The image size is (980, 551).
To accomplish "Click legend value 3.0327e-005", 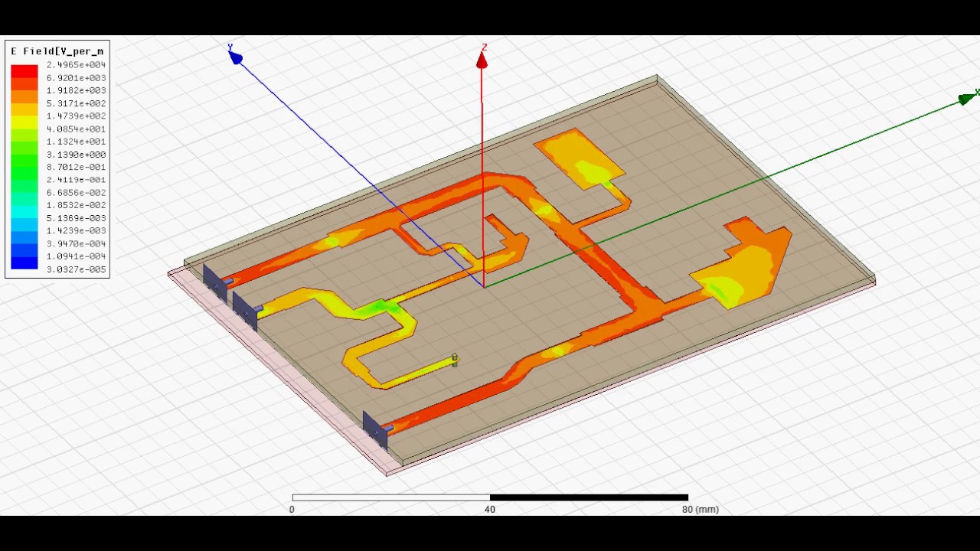I will point(76,269).
